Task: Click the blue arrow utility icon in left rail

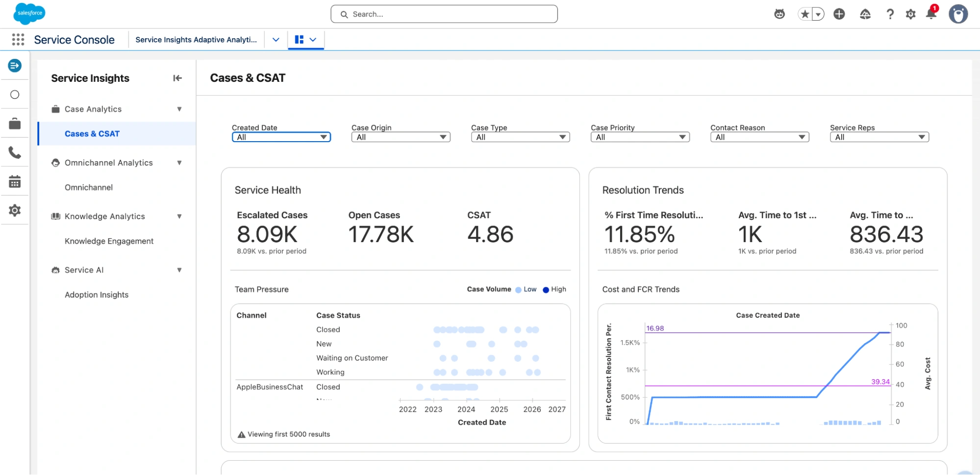Action: [x=15, y=65]
